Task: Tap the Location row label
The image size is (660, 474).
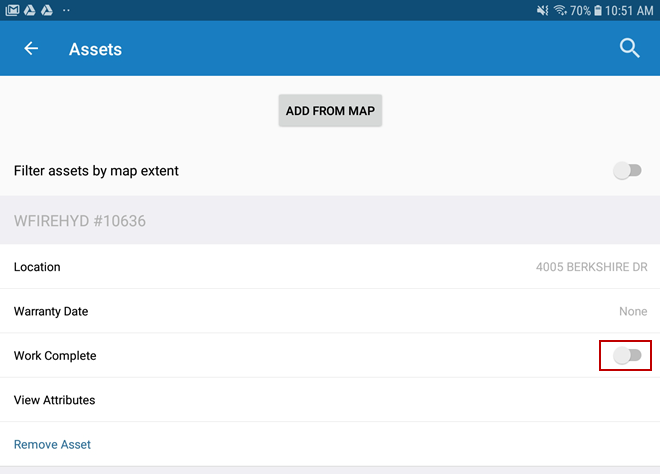Action: [x=37, y=267]
